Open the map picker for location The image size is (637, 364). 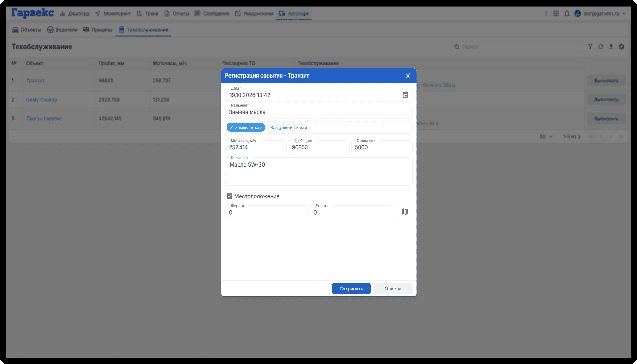[405, 212]
